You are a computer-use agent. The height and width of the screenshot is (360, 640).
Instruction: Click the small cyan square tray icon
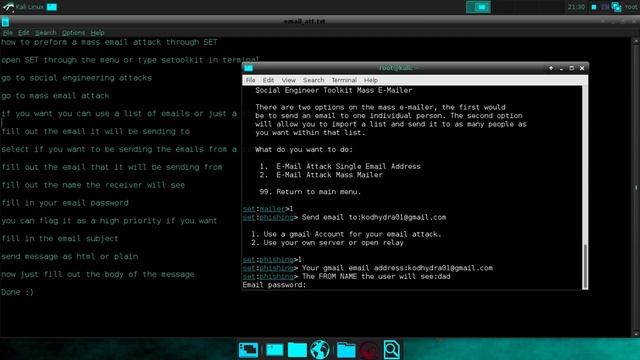tap(594, 7)
